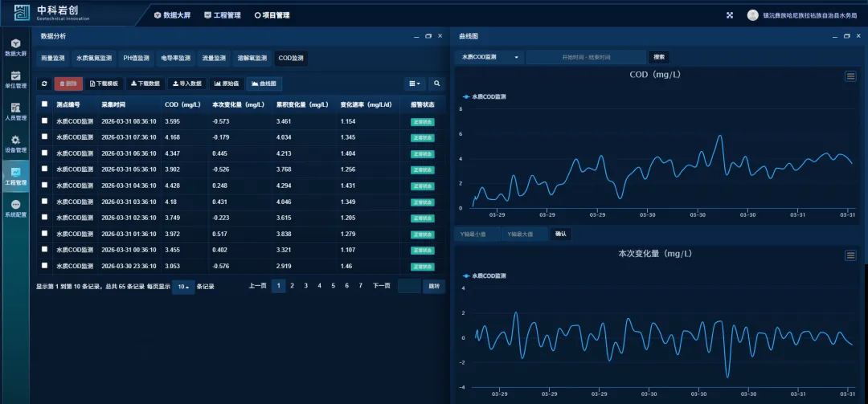Expand the 水质COD监测 dropdown in the chart panel

pyautogui.click(x=489, y=57)
